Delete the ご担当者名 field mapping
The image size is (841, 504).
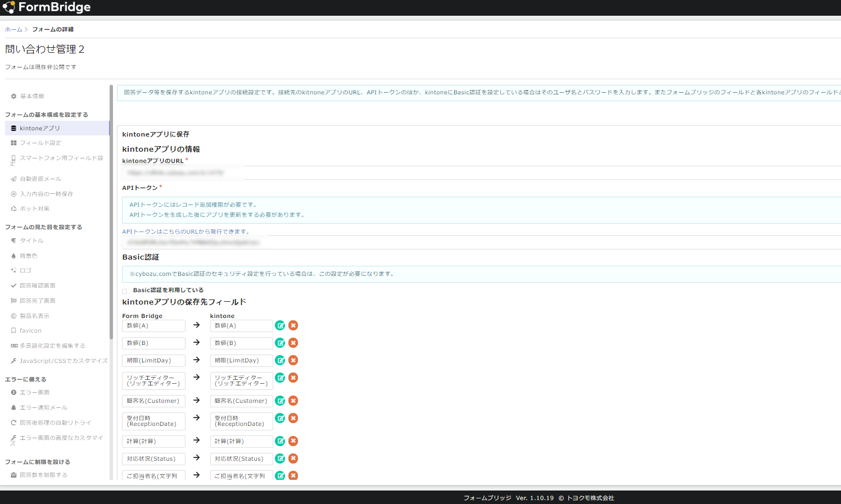[x=293, y=475]
